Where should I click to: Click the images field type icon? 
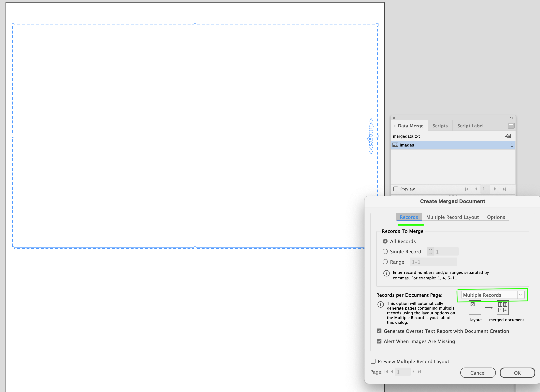click(x=395, y=145)
